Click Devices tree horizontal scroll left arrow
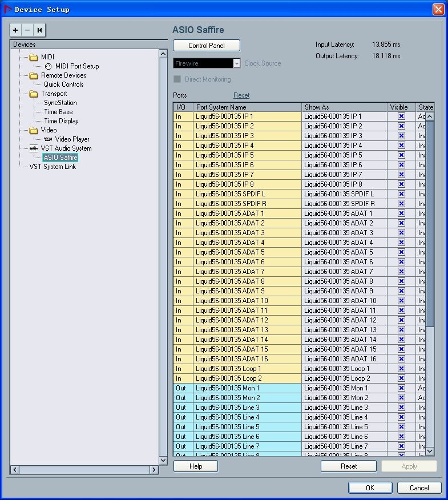 click(15, 470)
